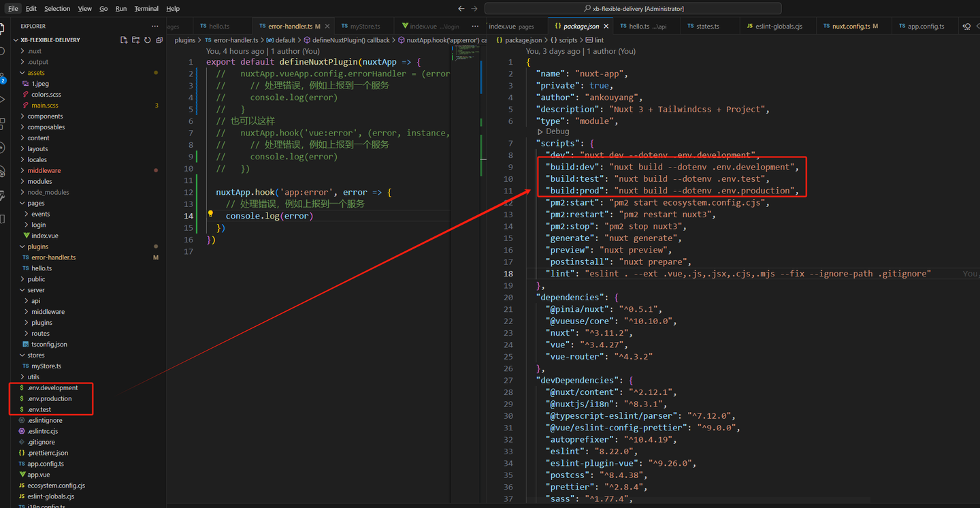
Task: Collapse all folders in Explorer
Action: (159, 40)
